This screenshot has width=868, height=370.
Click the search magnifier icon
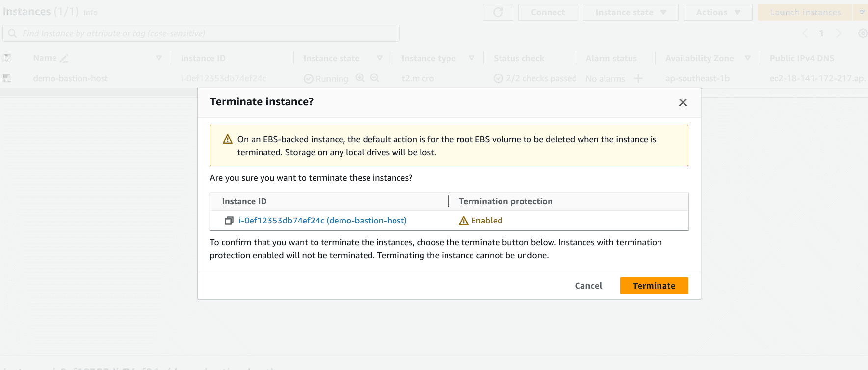(12, 33)
